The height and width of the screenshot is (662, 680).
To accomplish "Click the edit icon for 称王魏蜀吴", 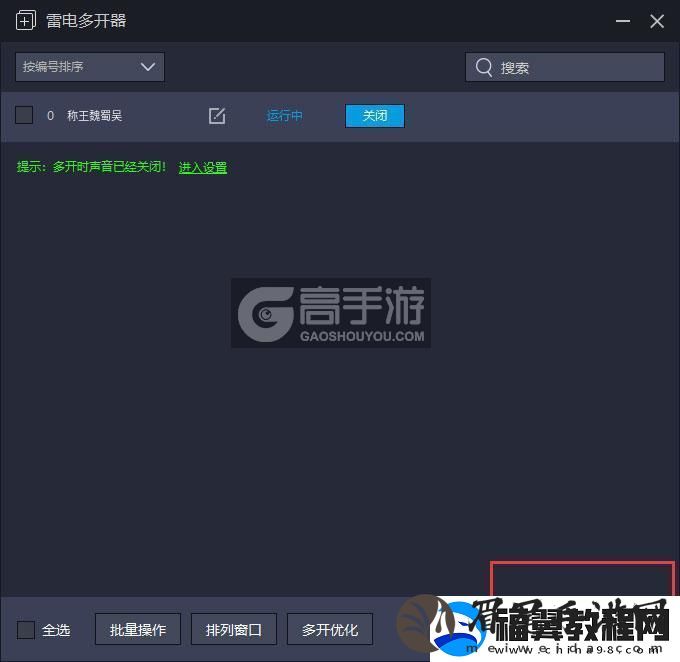I will click(217, 116).
